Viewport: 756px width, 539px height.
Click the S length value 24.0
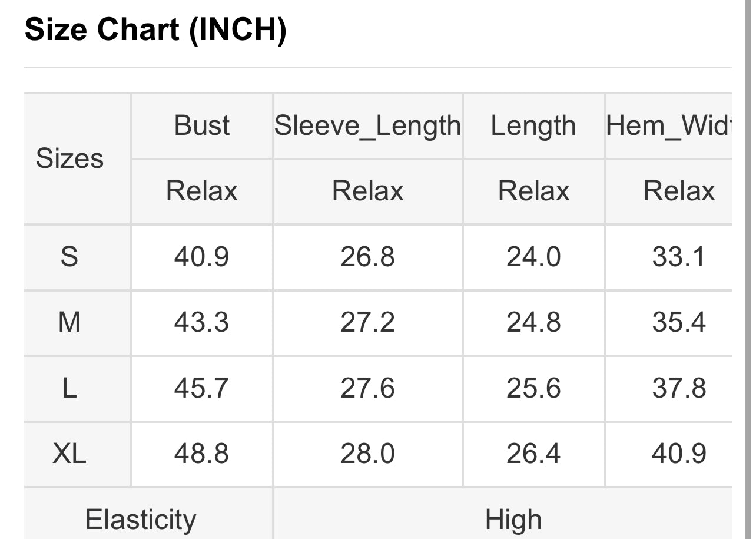[533, 257]
